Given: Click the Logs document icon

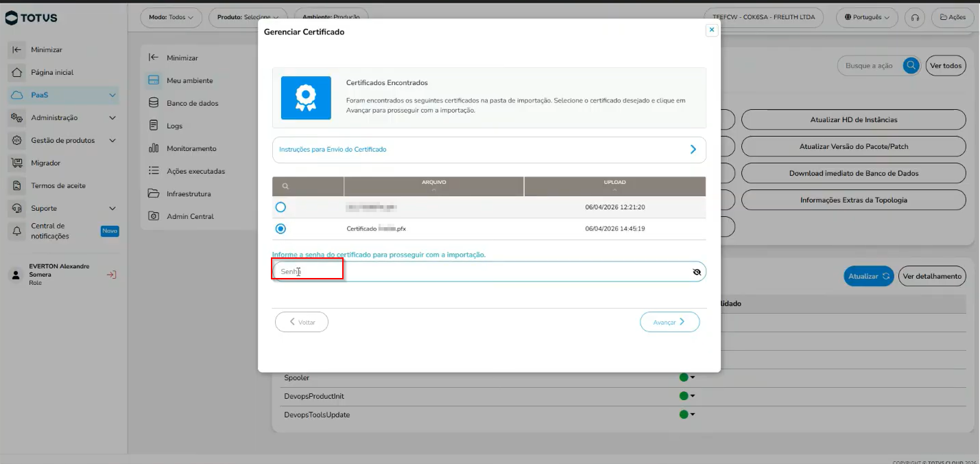Looking at the screenshot, I should [x=154, y=126].
